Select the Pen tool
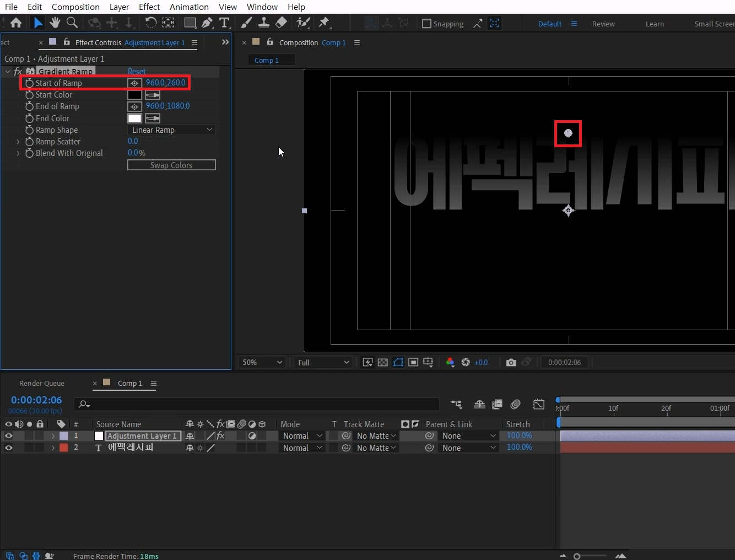This screenshot has height=560, width=735. (x=207, y=23)
